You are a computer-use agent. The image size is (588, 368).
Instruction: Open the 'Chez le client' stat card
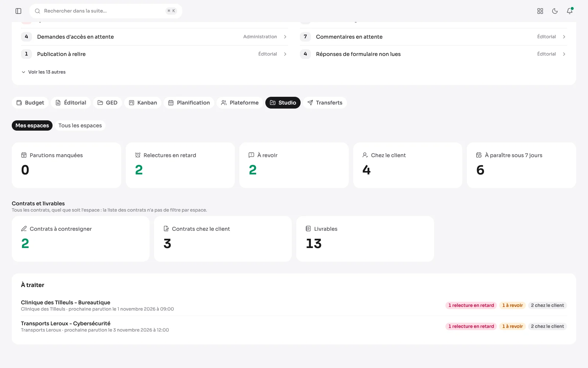(408, 165)
